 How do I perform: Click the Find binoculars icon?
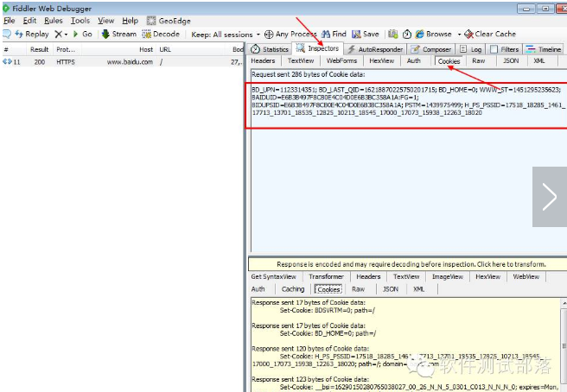pyautogui.click(x=326, y=35)
